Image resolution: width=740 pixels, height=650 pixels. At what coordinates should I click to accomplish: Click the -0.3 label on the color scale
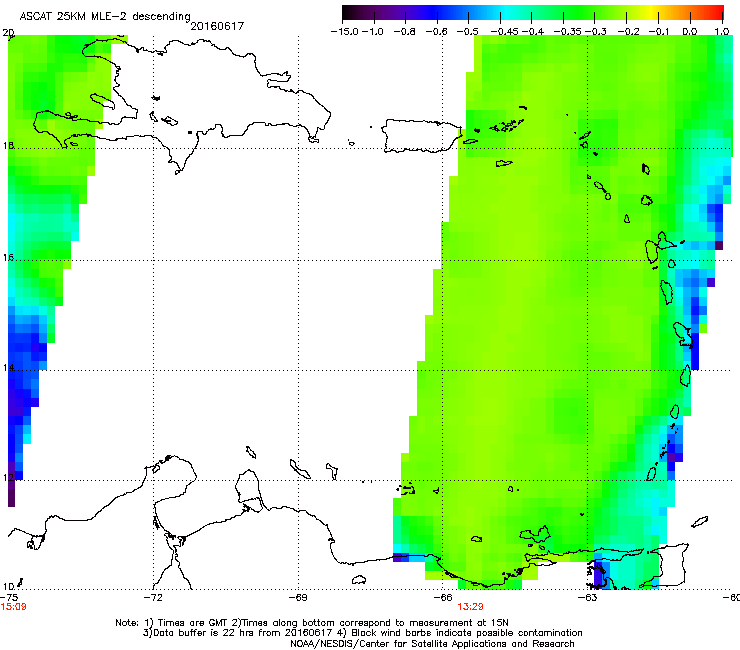(596, 32)
